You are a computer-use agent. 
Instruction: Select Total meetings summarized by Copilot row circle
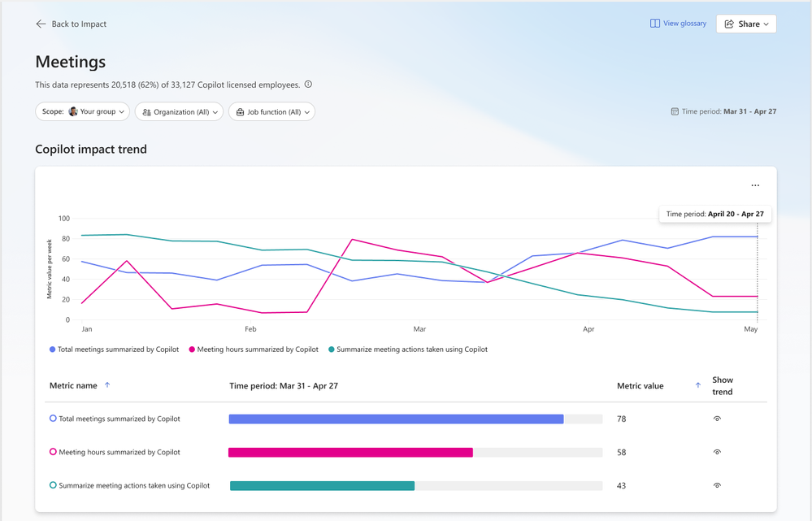53,418
